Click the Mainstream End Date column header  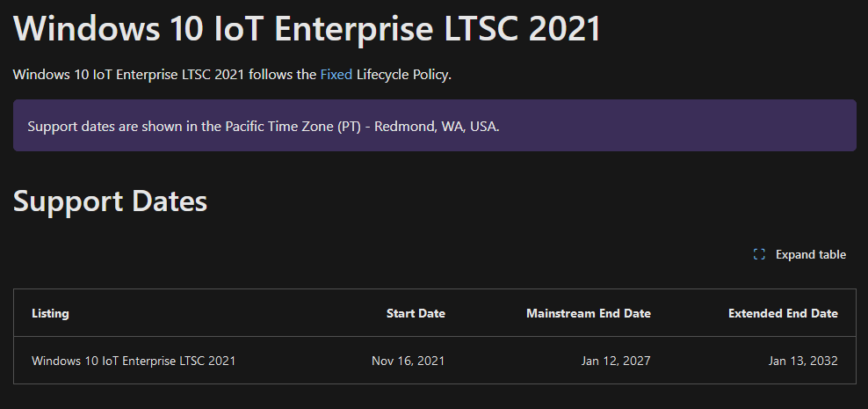coord(589,313)
